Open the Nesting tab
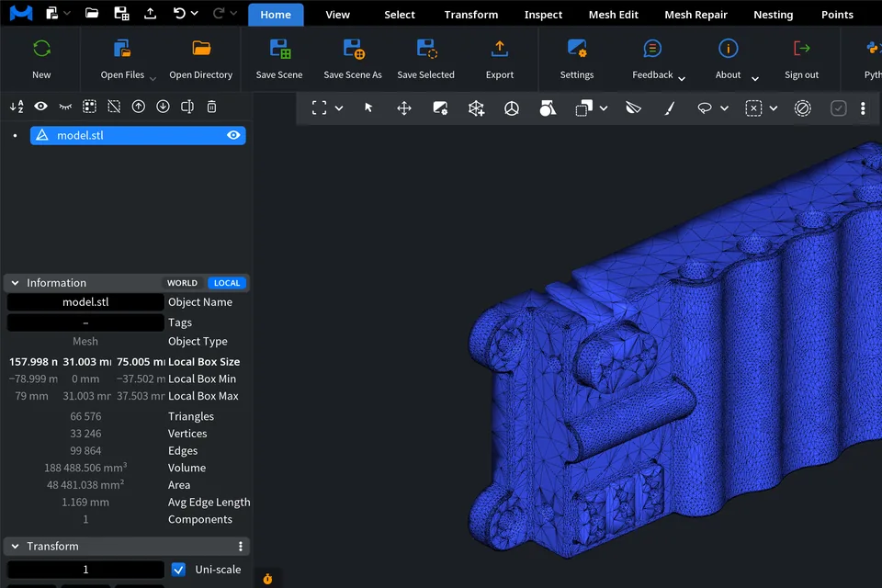Viewport: 882px width, 588px height. pyautogui.click(x=774, y=15)
